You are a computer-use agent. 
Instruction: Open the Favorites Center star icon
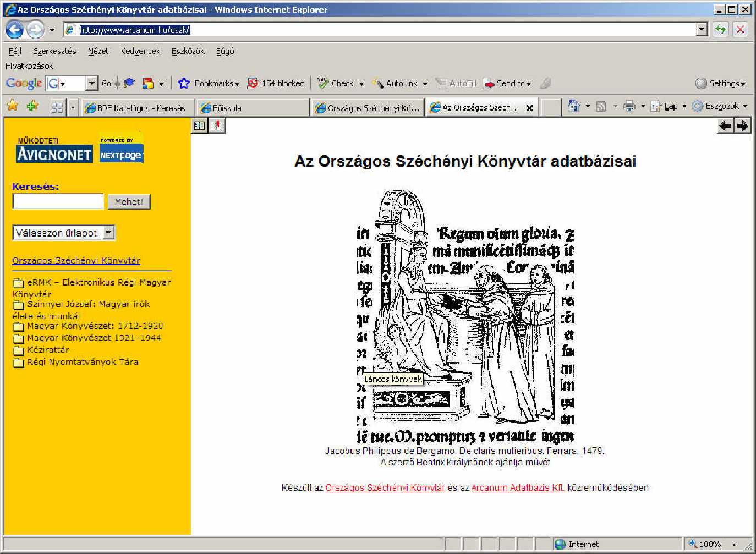click(x=12, y=106)
